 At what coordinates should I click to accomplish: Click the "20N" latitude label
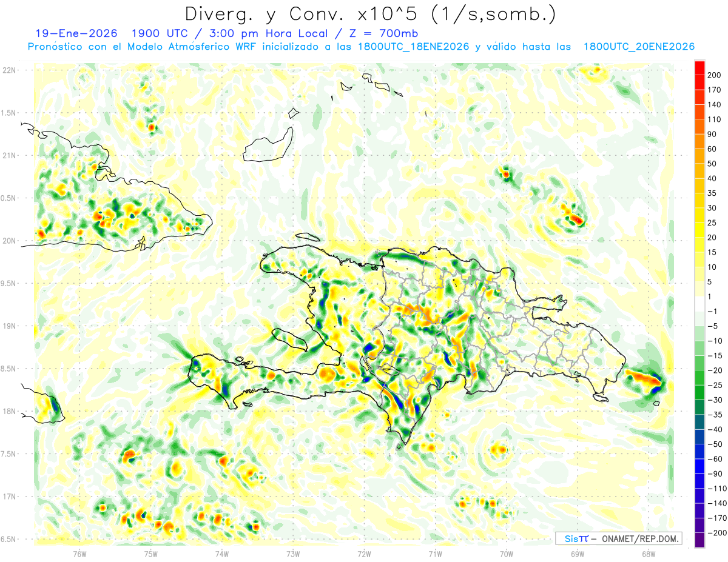tap(9, 241)
